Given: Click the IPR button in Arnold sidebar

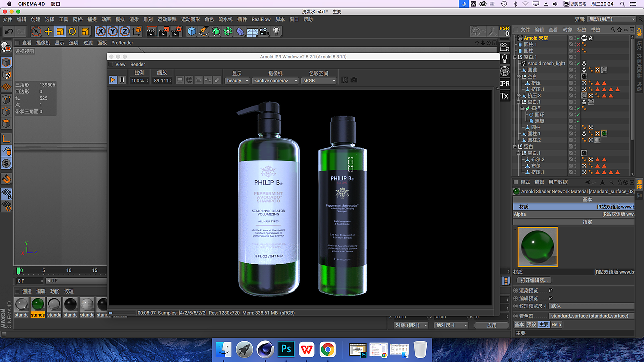Looking at the screenshot, I should pos(505,83).
